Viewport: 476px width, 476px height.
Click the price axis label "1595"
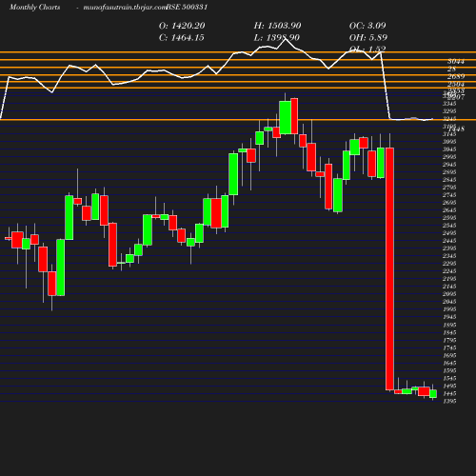pyautogui.click(x=449, y=370)
